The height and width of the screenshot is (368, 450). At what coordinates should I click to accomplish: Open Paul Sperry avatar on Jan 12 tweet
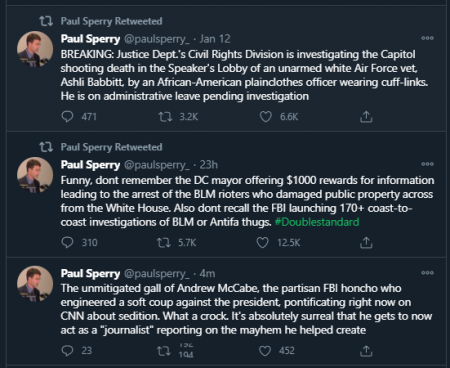click(35, 49)
